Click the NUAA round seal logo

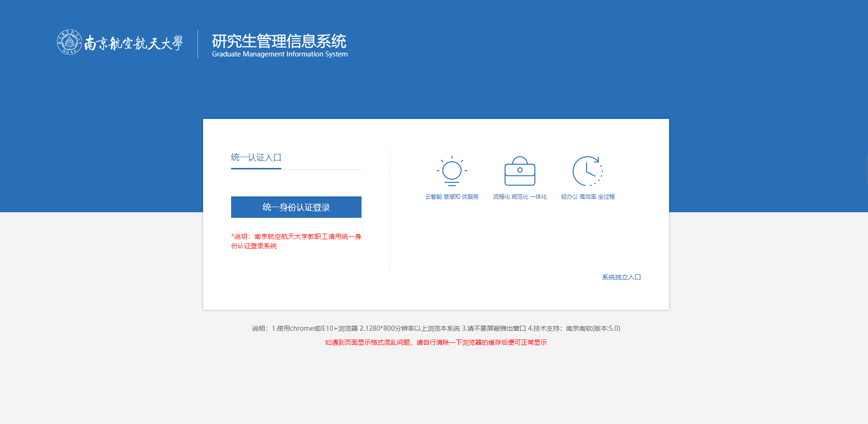(69, 42)
